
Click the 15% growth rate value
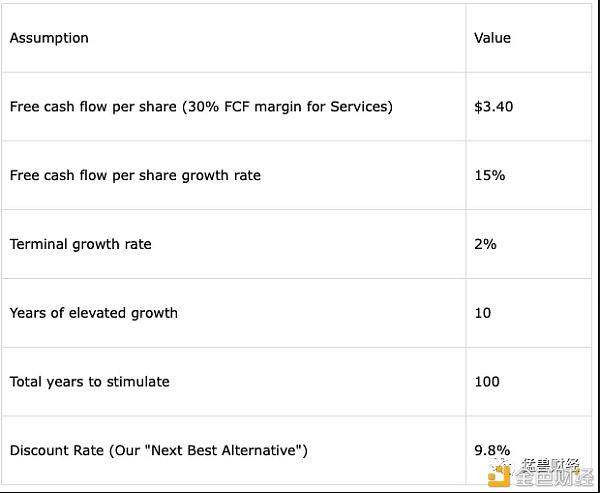click(x=490, y=175)
